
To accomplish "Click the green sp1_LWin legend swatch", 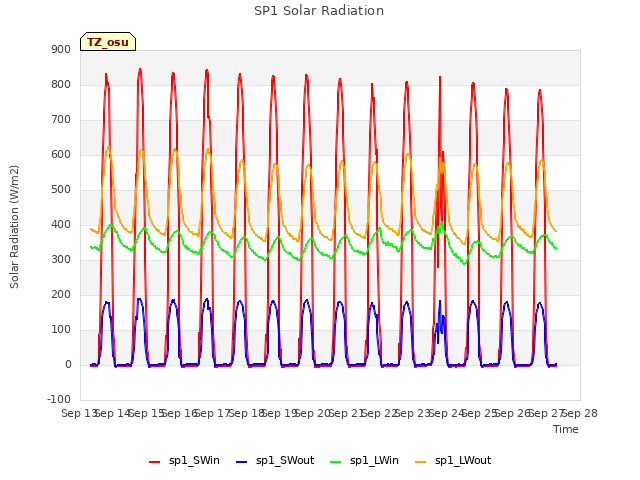I will [336, 462].
